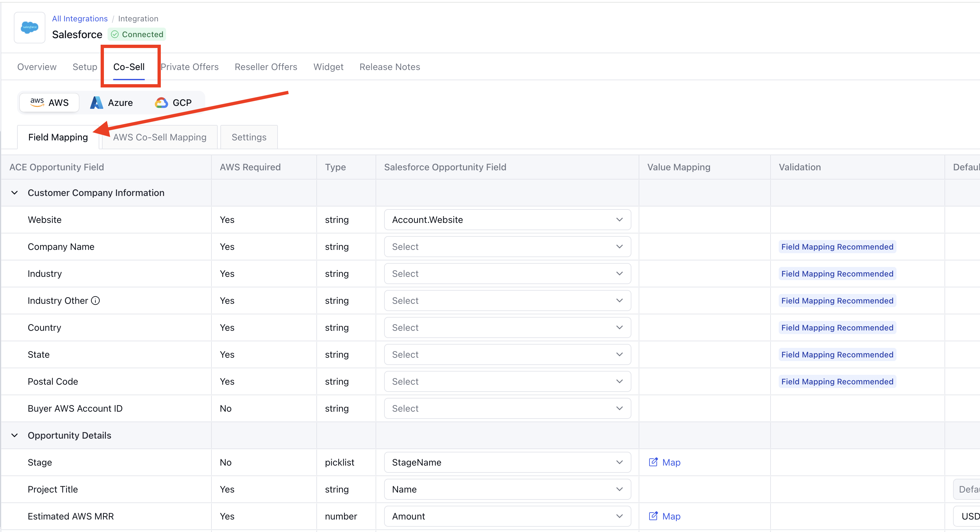
Task: Open the Reseller Offers tab
Action: point(266,67)
